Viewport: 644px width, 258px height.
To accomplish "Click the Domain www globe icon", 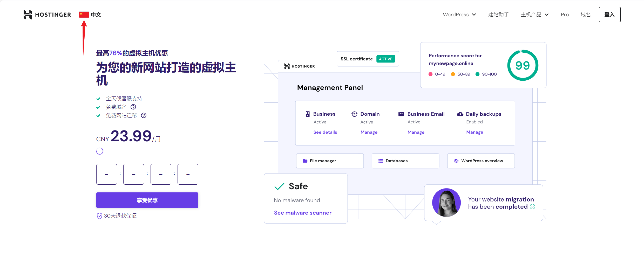I will [354, 114].
